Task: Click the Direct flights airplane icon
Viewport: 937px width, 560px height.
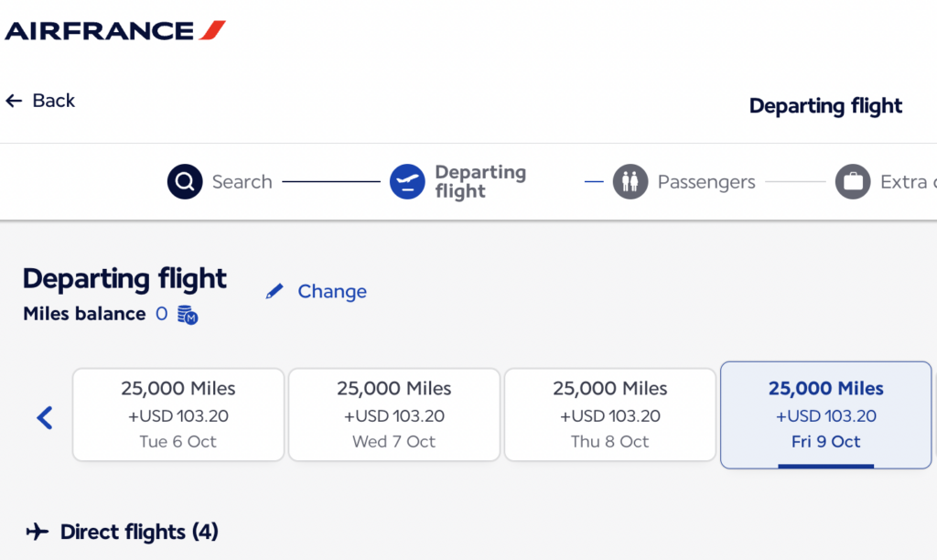Action: point(37,532)
